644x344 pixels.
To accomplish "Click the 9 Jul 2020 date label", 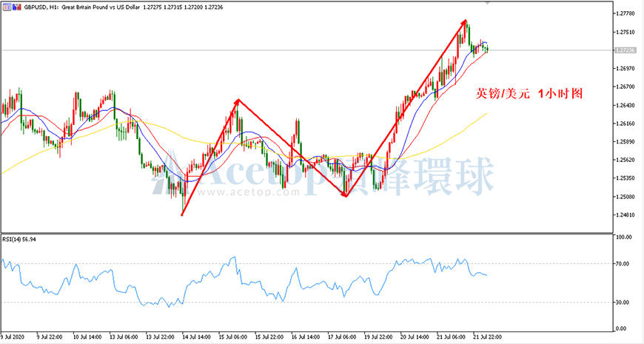I will pos(13,337).
